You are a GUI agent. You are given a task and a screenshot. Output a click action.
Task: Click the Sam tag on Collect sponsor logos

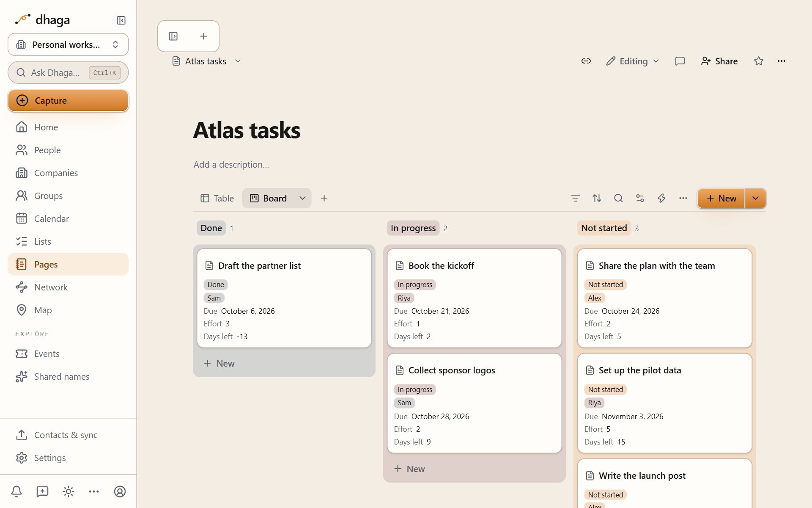[404, 403]
